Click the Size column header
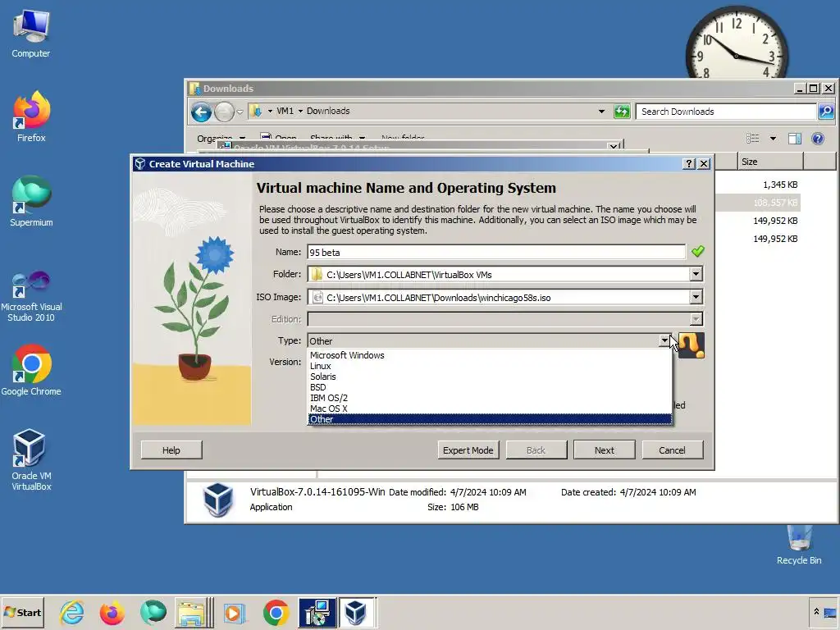The height and width of the screenshot is (630, 840). coord(770,162)
